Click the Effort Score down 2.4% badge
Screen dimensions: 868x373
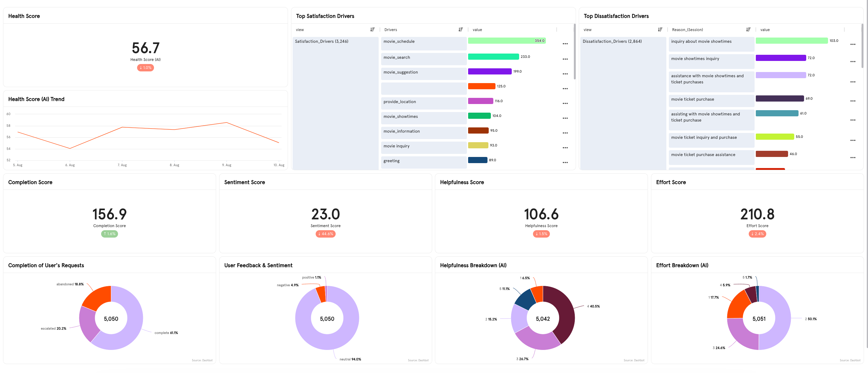[757, 234]
